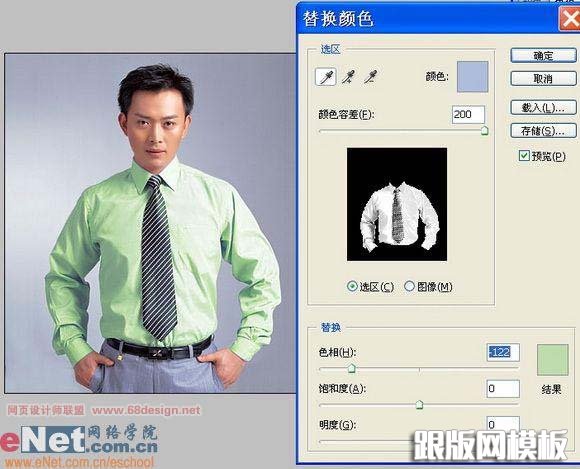Select the add-to-sample eyedropper tool
The height and width of the screenshot is (469, 580).
point(348,77)
